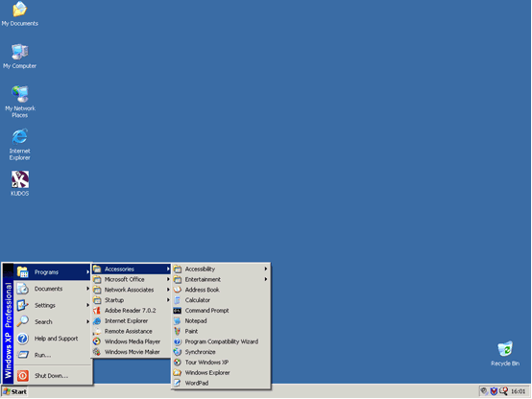
Task: Click the antivirus shield tray icon
Action: tap(494, 391)
